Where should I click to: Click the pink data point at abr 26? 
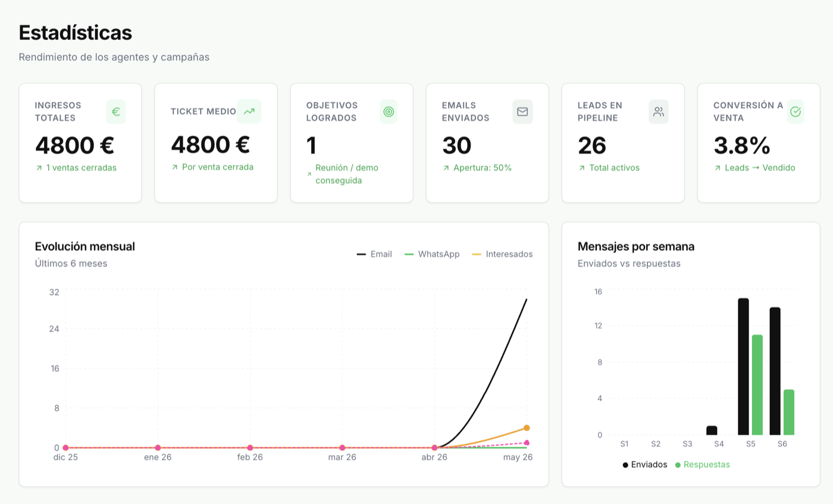click(434, 447)
